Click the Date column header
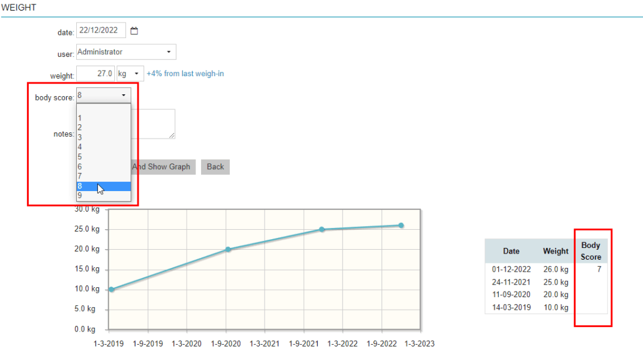The height and width of the screenshot is (364, 643). pyautogui.click(x=511, y=250)
